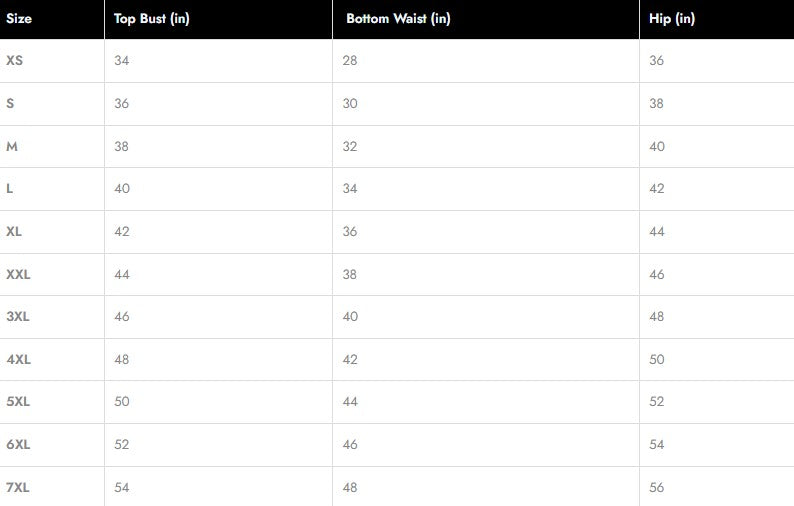Click the top bust value for size XS

(x=122, y=61)
